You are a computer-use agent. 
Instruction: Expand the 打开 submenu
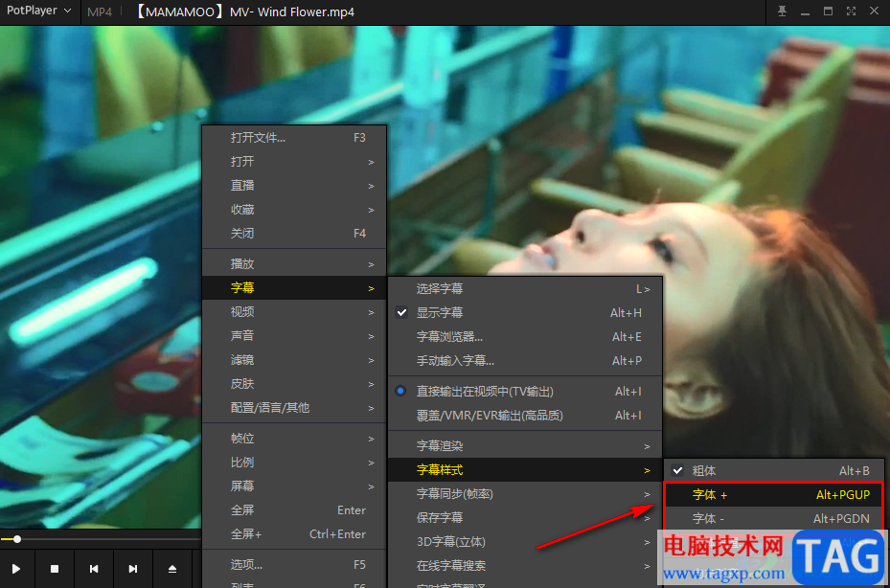point(294,162)
